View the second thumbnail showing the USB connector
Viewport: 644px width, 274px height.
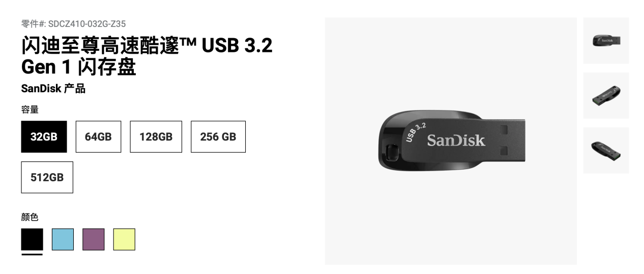click(x=606, y=96)
